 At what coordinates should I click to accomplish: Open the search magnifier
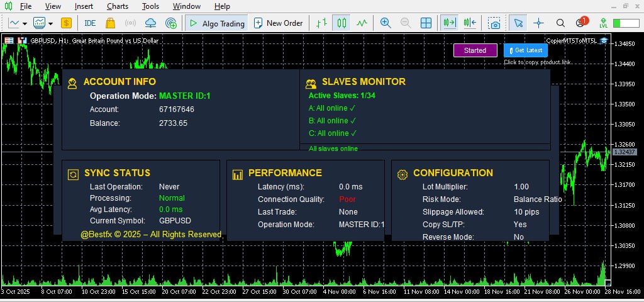click(x=560, y=23)
